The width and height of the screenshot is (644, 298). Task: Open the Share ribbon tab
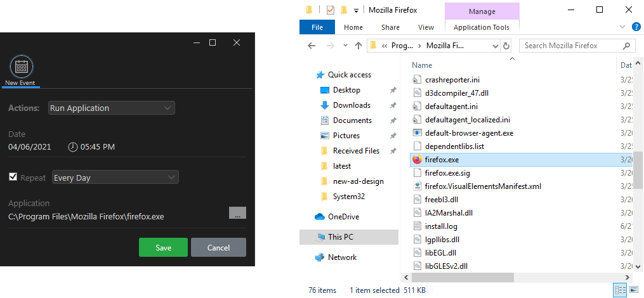click(x=390, y=27)
